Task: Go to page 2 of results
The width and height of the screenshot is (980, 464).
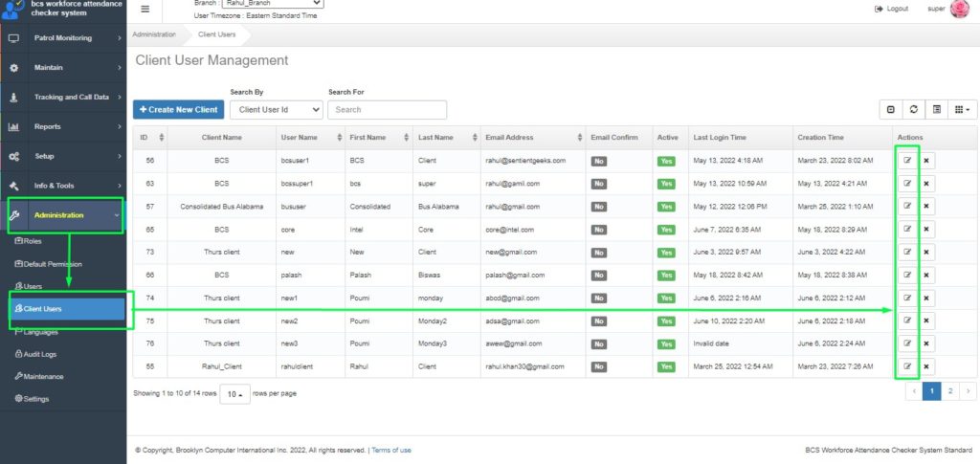Action: pos(949,391)
